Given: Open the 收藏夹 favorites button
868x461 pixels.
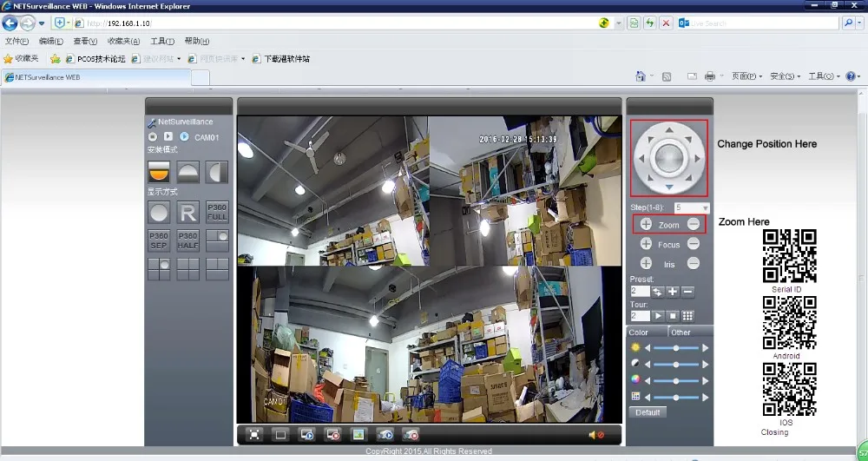Looking at the screenshot, I should 21,59.
